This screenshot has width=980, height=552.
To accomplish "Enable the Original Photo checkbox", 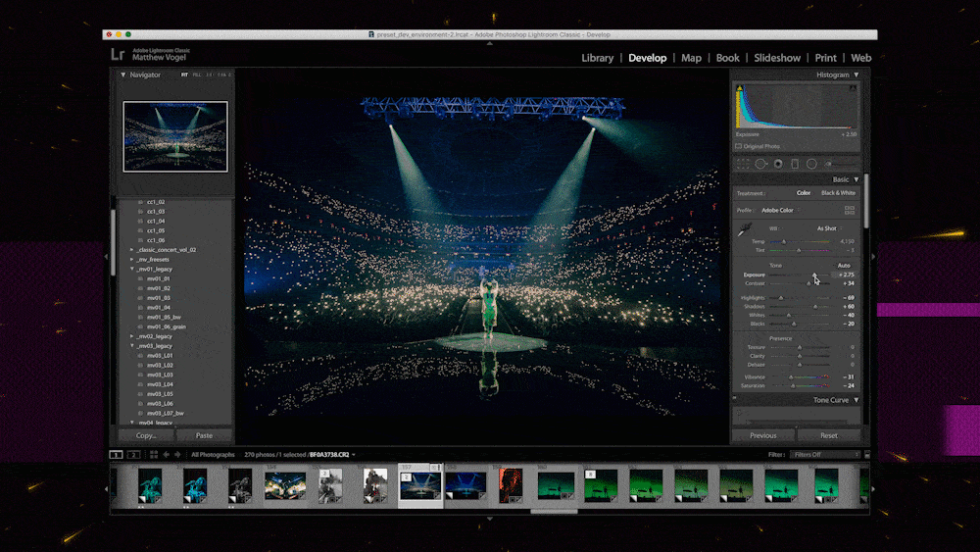I will [x=739, y=146].
